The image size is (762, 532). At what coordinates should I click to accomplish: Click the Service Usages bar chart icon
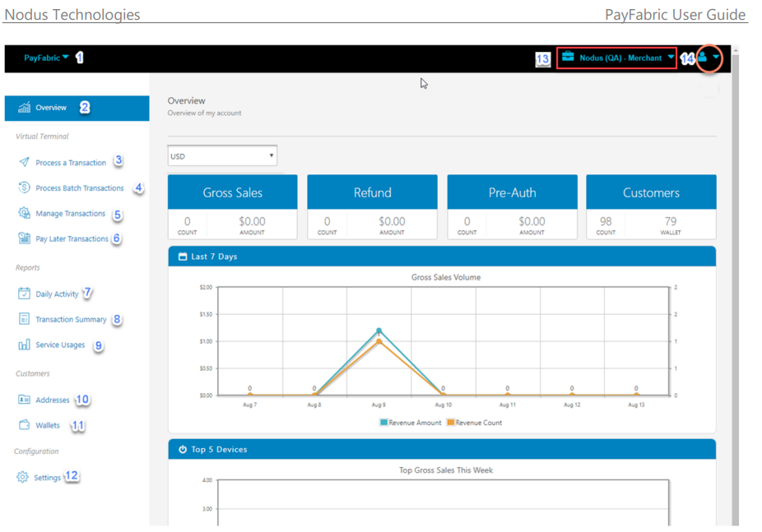[x=24, y=345]
